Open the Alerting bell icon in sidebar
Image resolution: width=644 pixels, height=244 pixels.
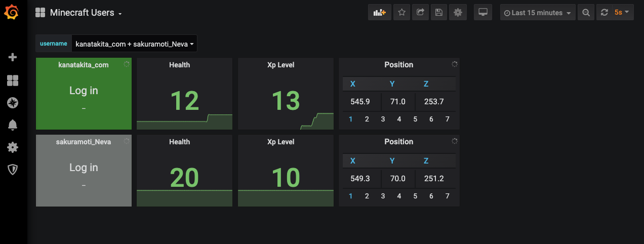[x=13, y=125]
